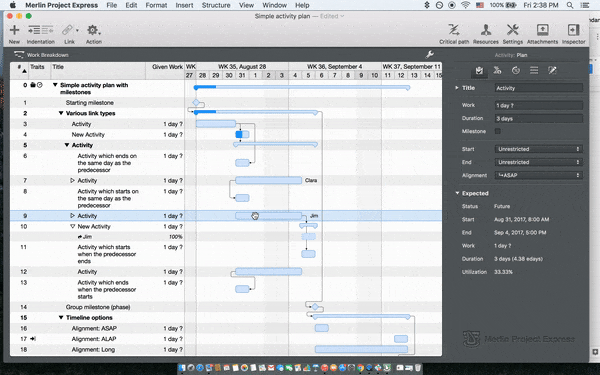Screen dimensions: 600x375
Task: Click the Edited dropdown in window title
Action: pyautogui.click(x=332, y=16)
